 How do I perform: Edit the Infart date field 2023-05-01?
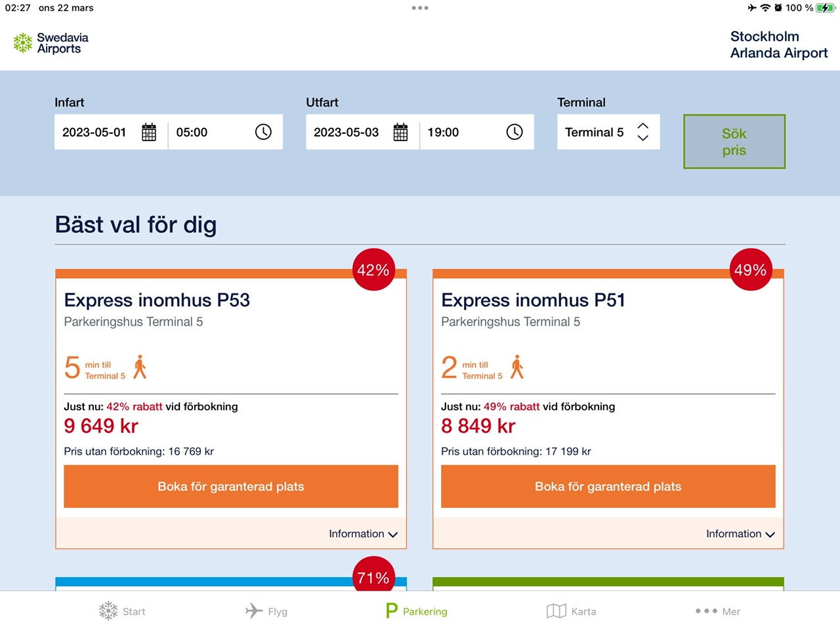94,132
